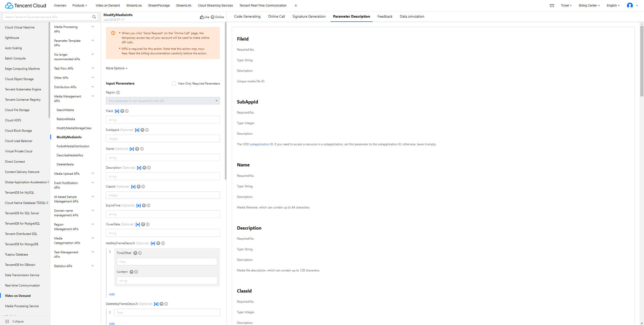This screenshot has height=325, width=644.
Task: Click the subapplication hyperlink
Action: 259,144
